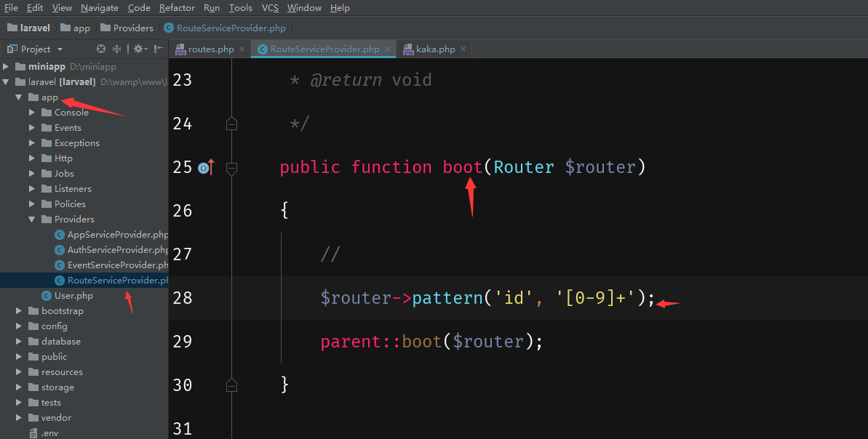Click fold marker at line 30 closing brace
Viewport: 868px width, 439px height.
point(232,384)
